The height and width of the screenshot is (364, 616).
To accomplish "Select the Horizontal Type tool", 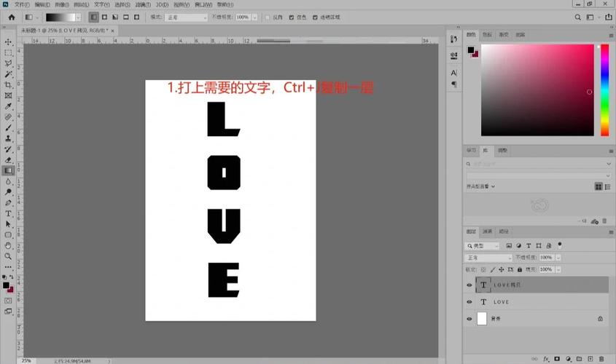I will [x=8, y=213].
